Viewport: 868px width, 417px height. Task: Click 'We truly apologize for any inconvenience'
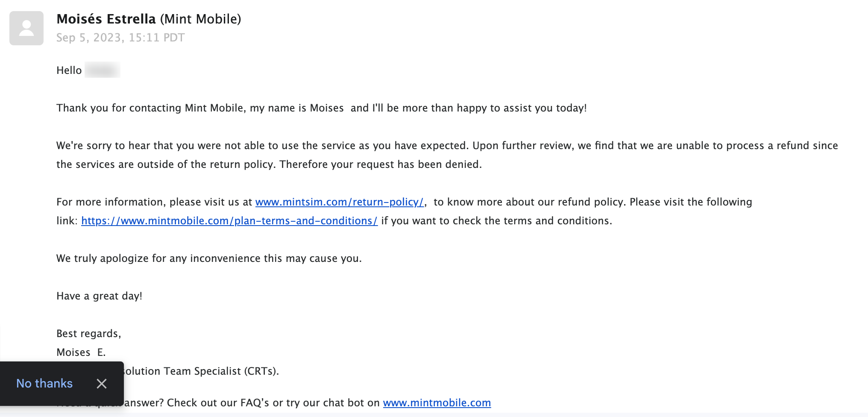[x=158, y=258]
